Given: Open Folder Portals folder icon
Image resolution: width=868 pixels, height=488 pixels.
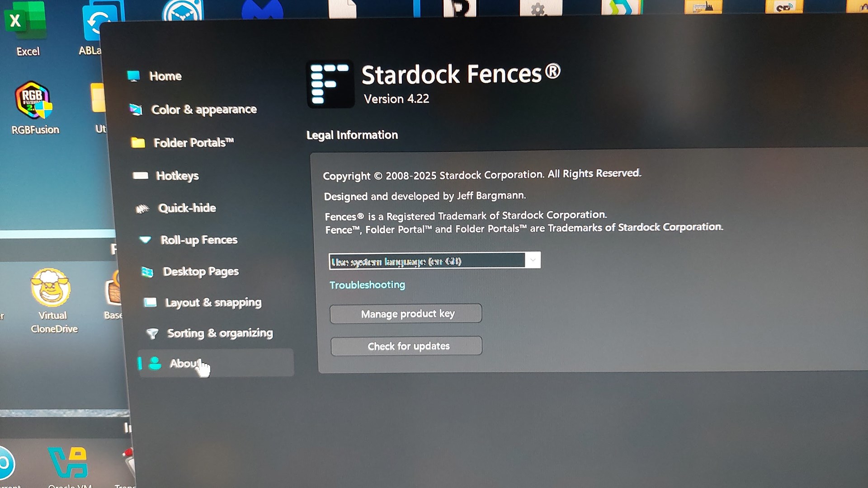Looking at the screenshot, I should 138,143.
